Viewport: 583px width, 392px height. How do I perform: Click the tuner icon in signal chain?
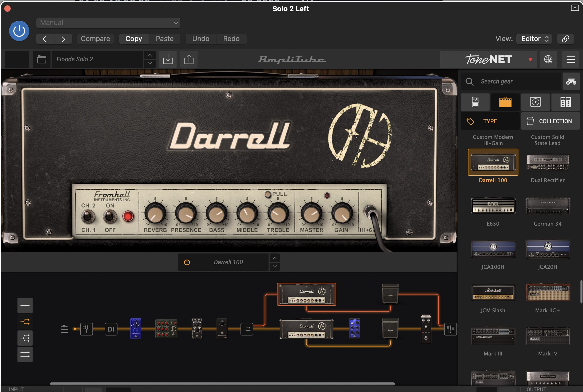pos(86,329)
